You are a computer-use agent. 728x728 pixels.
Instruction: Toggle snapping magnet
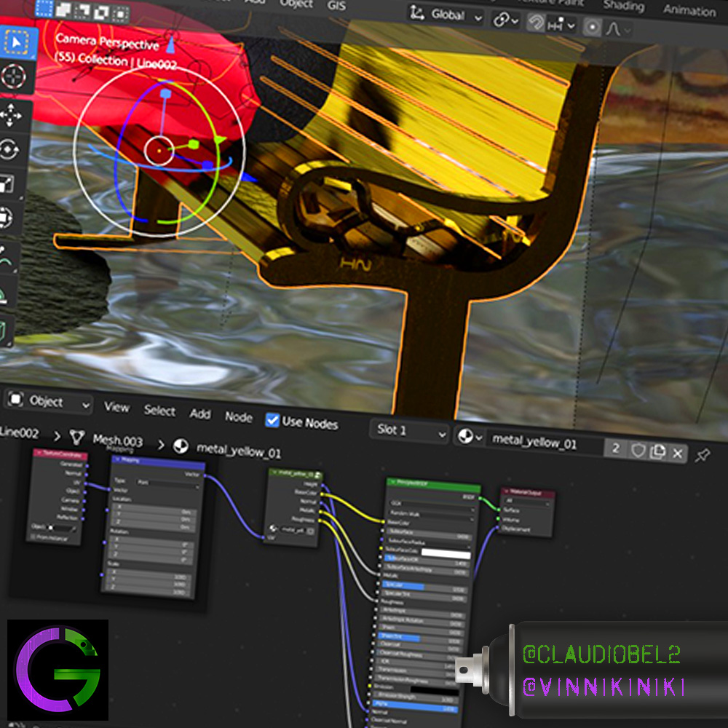tap(535, 23)
